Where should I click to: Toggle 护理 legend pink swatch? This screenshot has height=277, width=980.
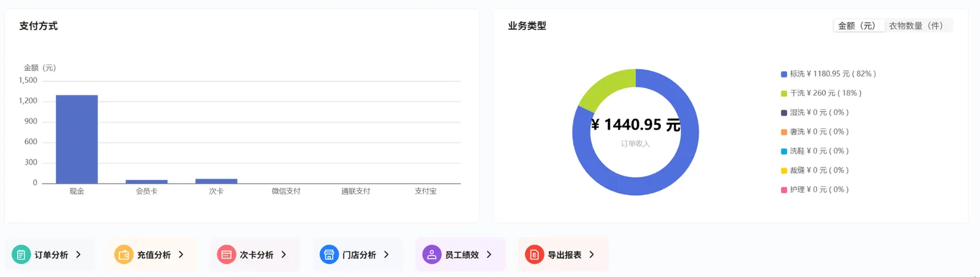(784, 190)
